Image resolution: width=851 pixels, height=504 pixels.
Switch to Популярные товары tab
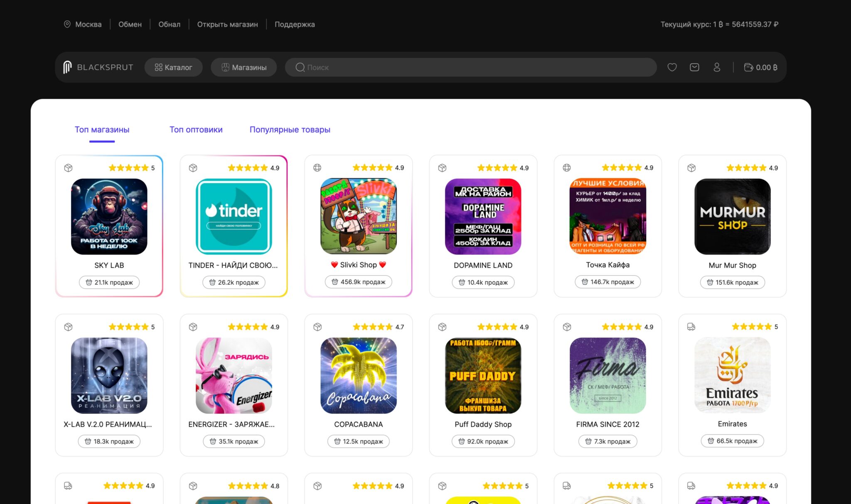290,130
